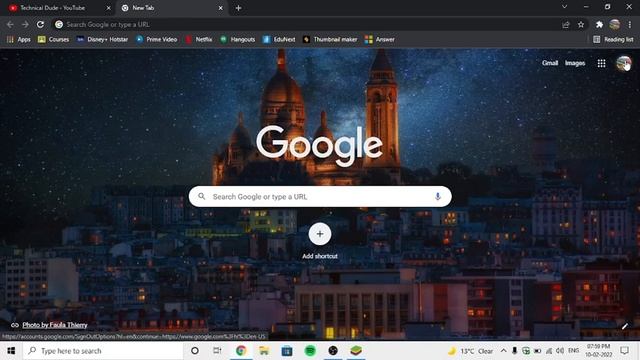Open the Apps bookmark

coord(19,39)
